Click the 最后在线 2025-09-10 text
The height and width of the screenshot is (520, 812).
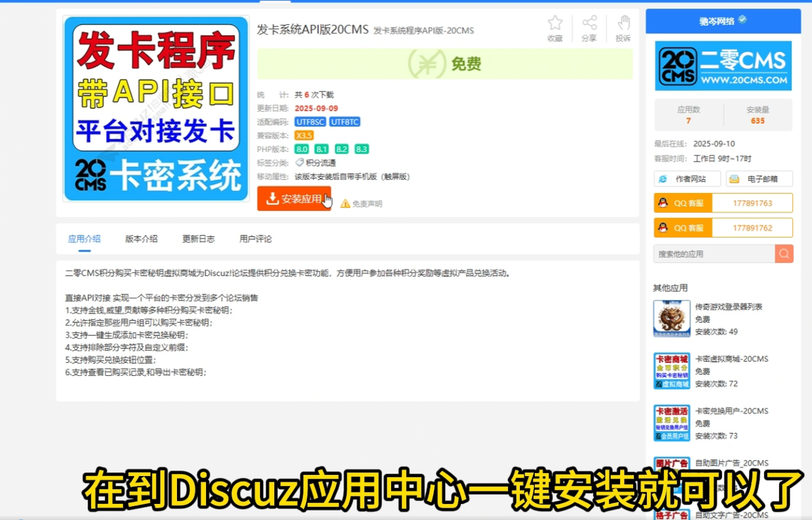point(694,143)
